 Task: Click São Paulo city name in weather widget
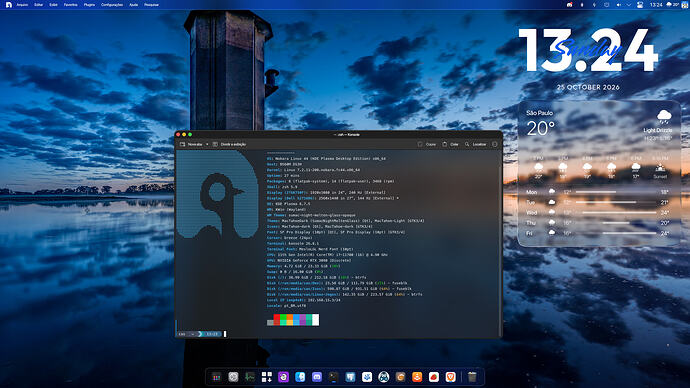(x=540, y=113)
